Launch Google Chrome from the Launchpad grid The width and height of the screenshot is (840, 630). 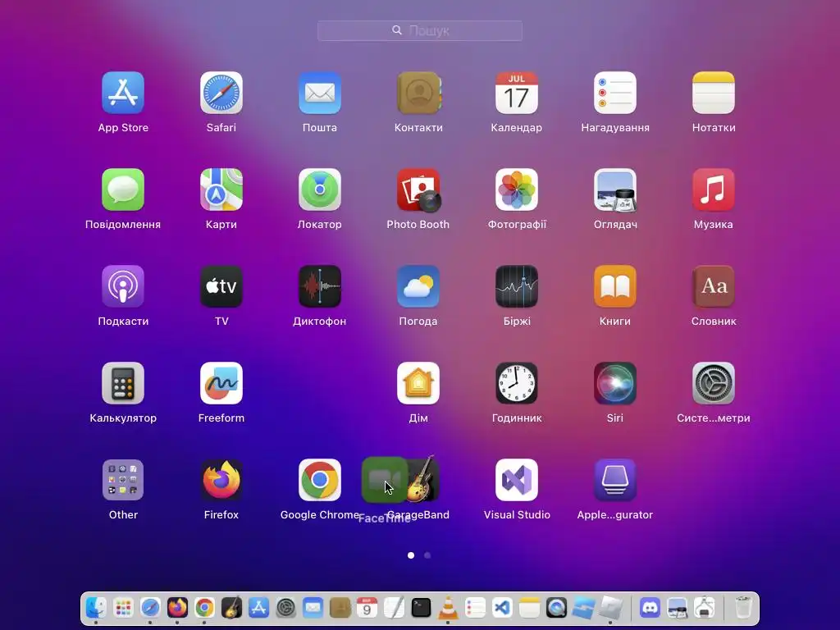[320, 480]
